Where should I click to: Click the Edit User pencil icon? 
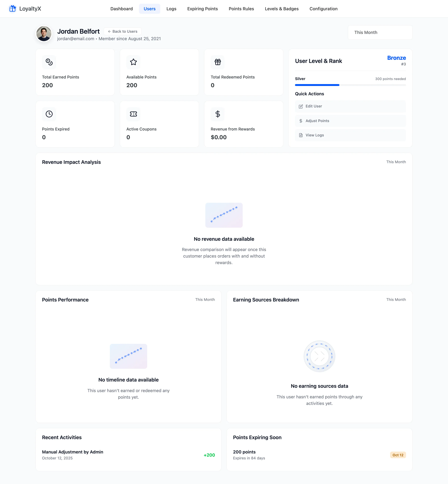pos(301,107)
